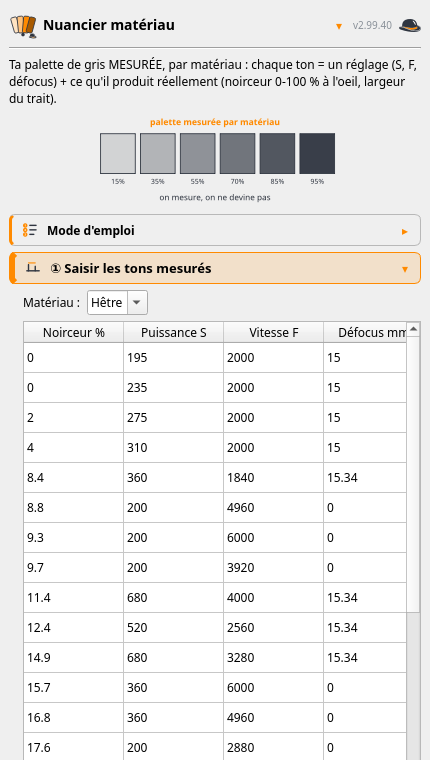
Task: Sort by the Noirceur % column header
Action: [x=74, y=332]
